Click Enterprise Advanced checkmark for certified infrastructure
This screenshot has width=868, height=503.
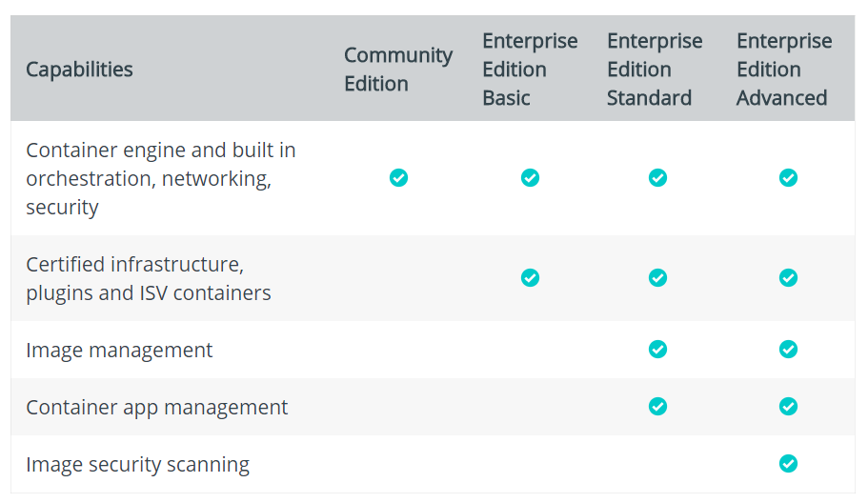788,277
